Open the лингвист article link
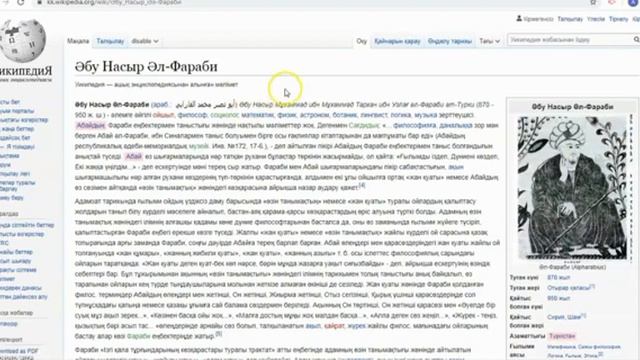 (x=374, y=115)
